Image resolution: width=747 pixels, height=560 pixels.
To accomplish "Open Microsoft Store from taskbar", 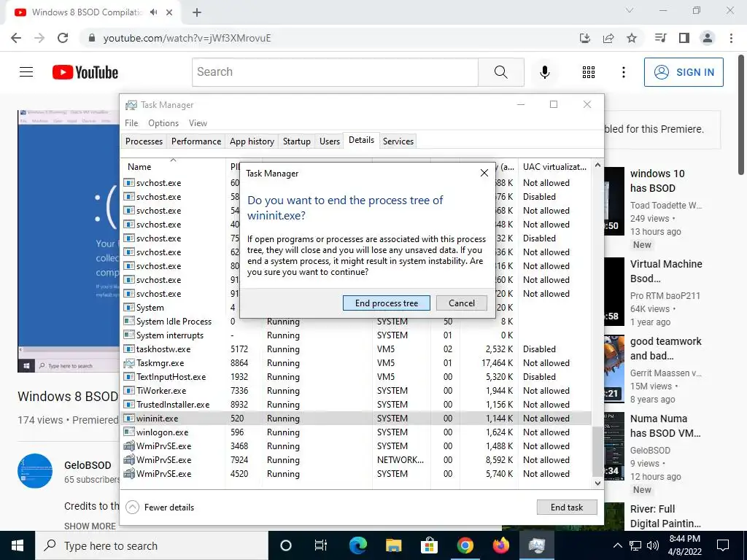I will [x=429, y=545].
